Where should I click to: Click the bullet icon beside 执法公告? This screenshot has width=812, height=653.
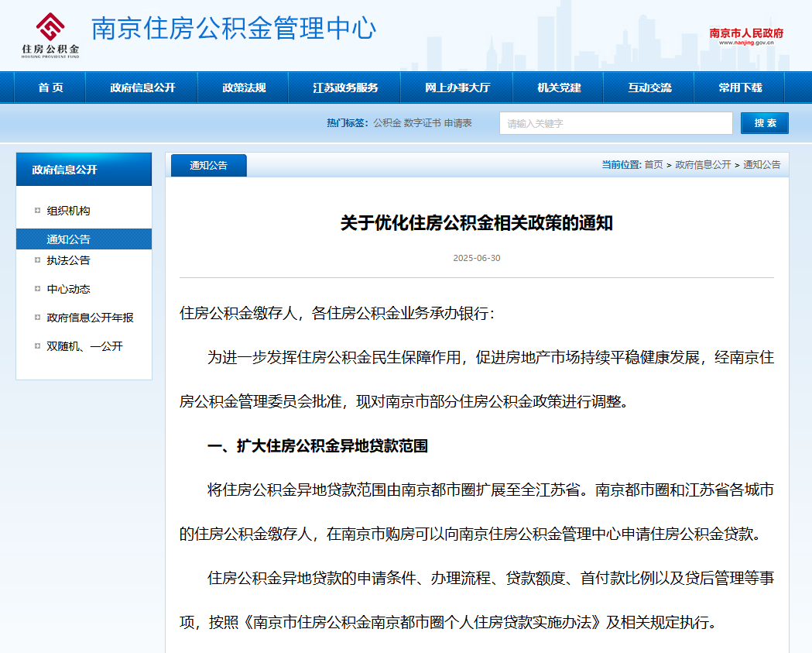click(x=37, y=260)
